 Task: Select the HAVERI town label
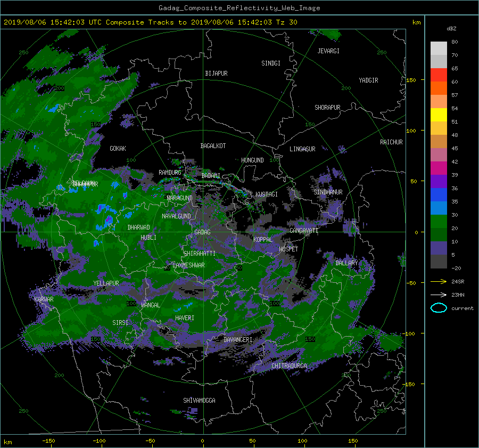tap(185, 318)
